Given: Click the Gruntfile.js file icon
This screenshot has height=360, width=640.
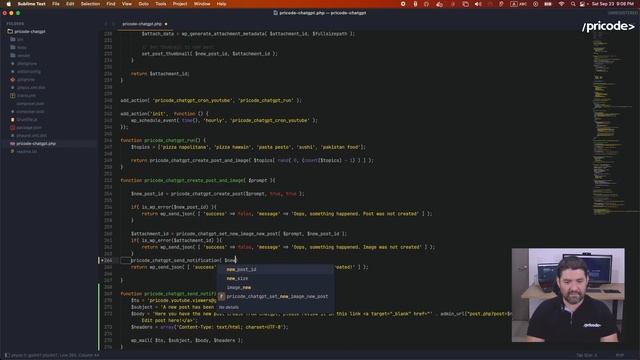Looking at the screenshot, I should click(13, 120).
